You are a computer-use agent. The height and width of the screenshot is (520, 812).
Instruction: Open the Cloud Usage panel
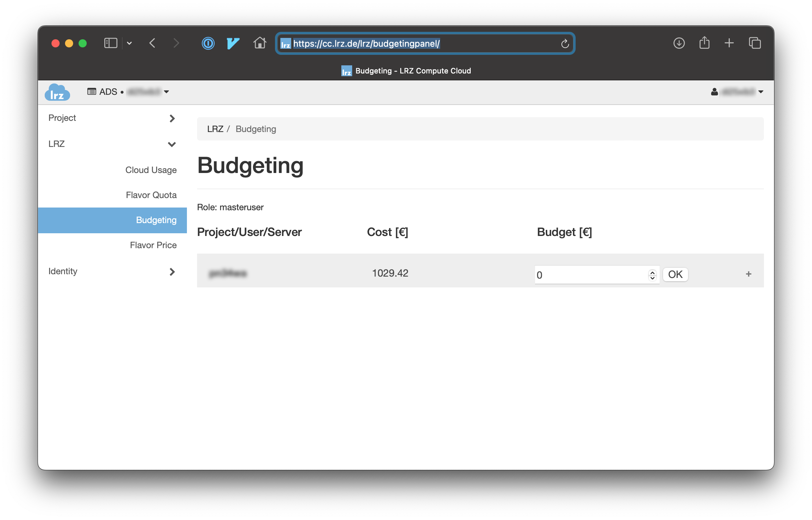point(151,170)
